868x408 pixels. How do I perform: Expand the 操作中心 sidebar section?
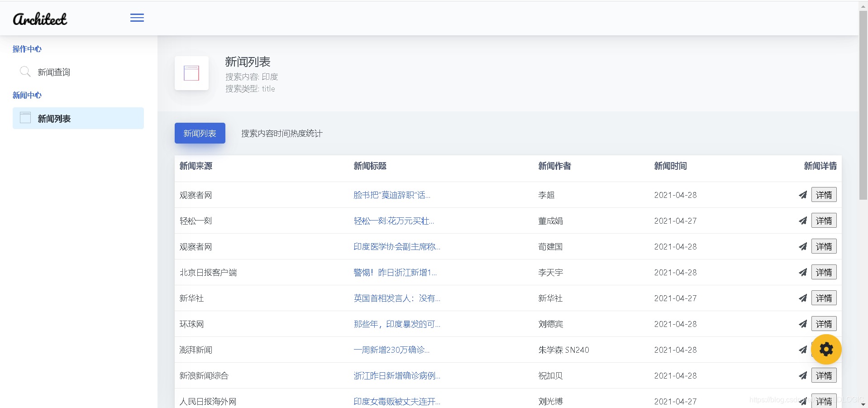tap(27, 49)
